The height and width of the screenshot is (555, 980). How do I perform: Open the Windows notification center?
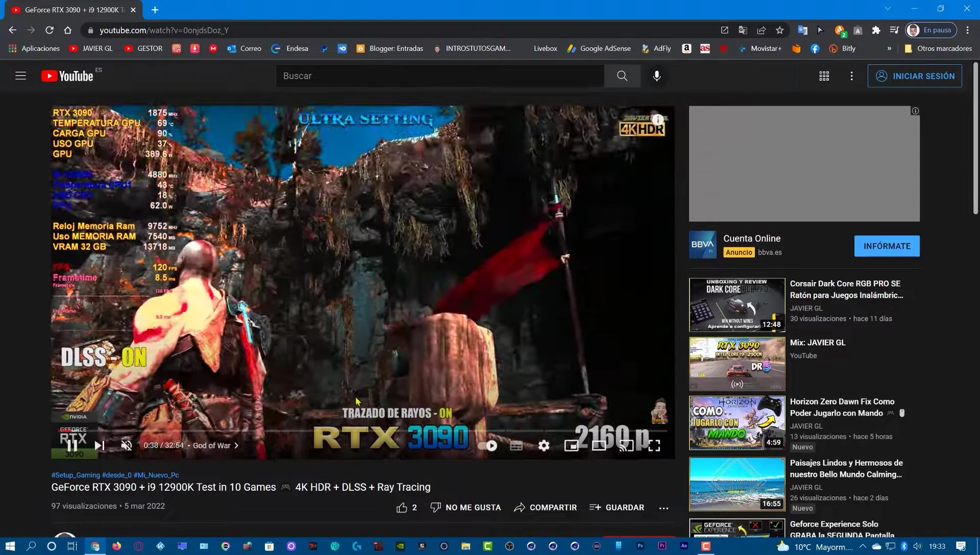point(961,546)
